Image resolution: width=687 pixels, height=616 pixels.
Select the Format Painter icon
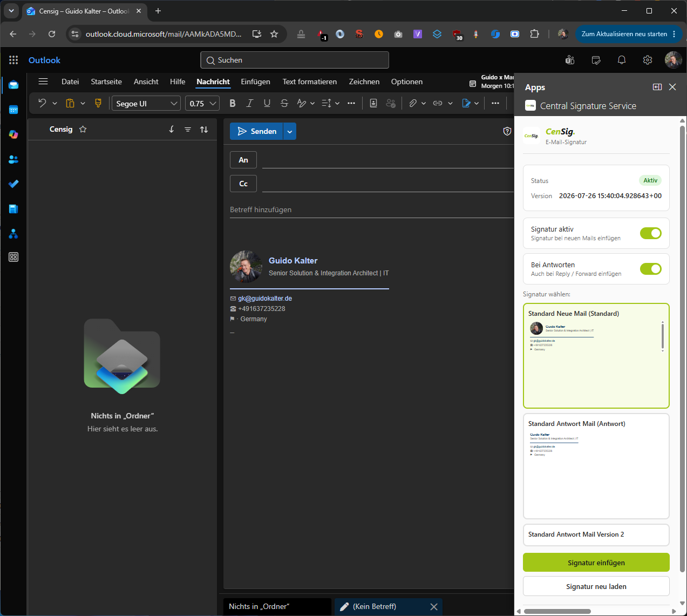click(x=98, y=103)
